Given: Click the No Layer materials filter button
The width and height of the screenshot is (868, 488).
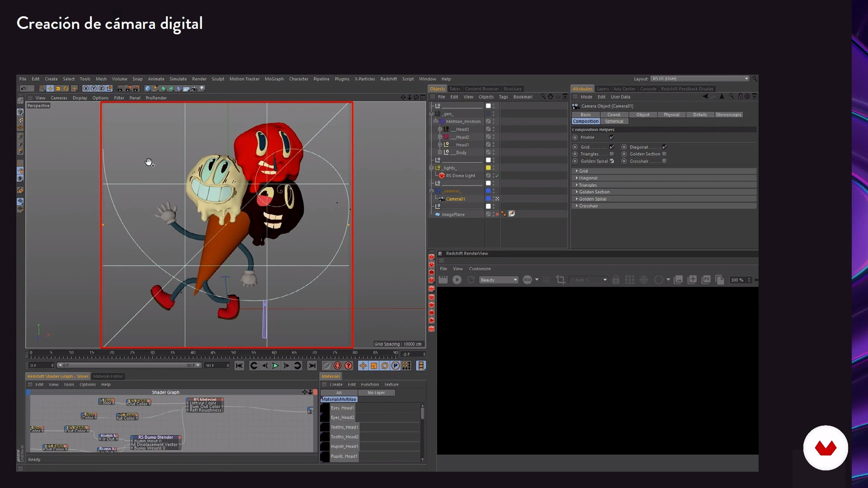Looking at the screenshot, I should [x=376, y=393].
